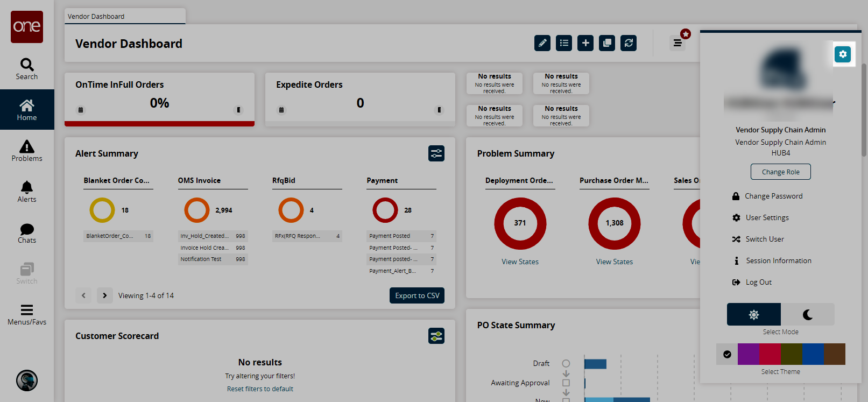Click the Export to CSV button
Image resolution: width=868 pixels, height=402 pixels.
[417, 295]
